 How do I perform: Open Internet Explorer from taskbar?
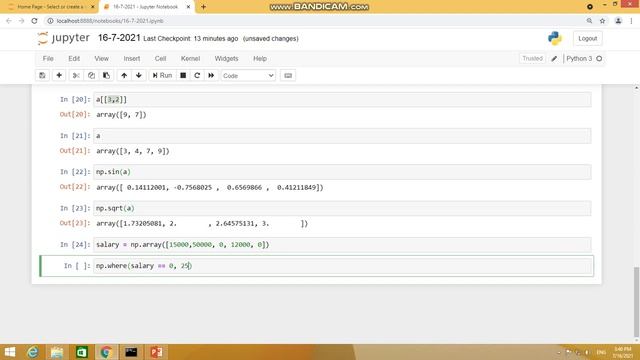(32, 352)
